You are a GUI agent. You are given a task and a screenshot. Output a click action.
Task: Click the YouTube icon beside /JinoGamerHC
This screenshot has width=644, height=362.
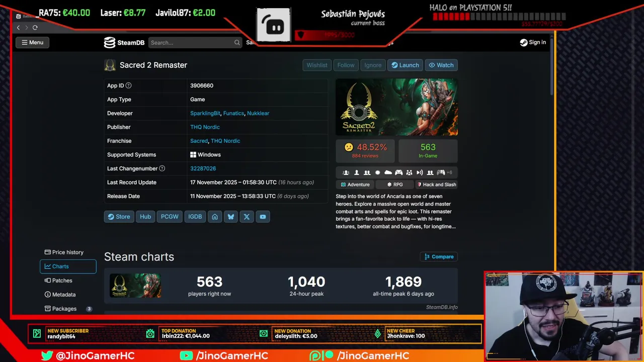pos(186,355)
